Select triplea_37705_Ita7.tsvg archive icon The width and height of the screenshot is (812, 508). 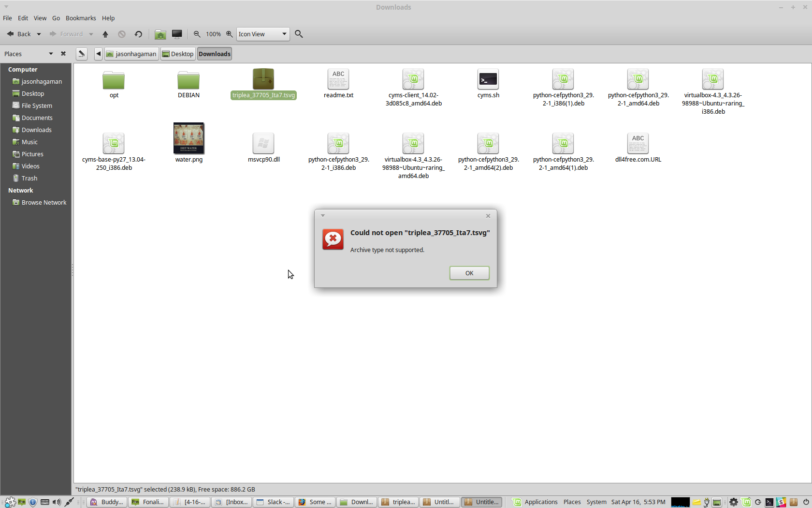coord(263,79)
